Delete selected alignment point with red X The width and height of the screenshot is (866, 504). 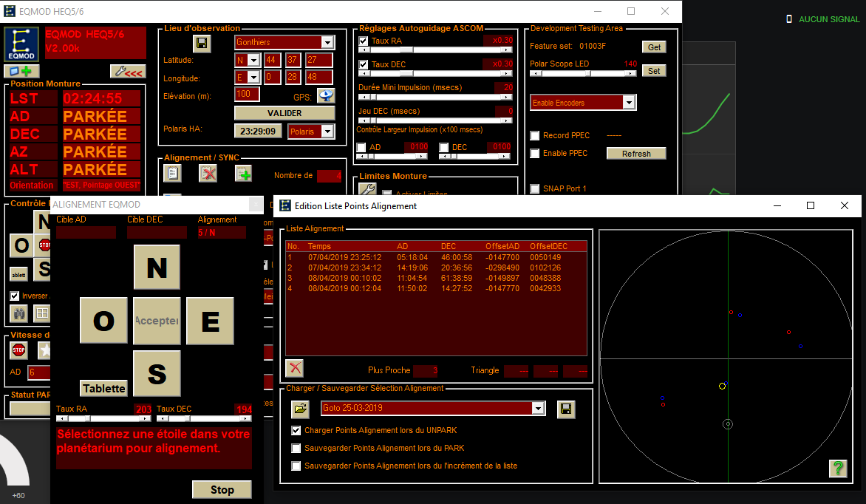295,368
